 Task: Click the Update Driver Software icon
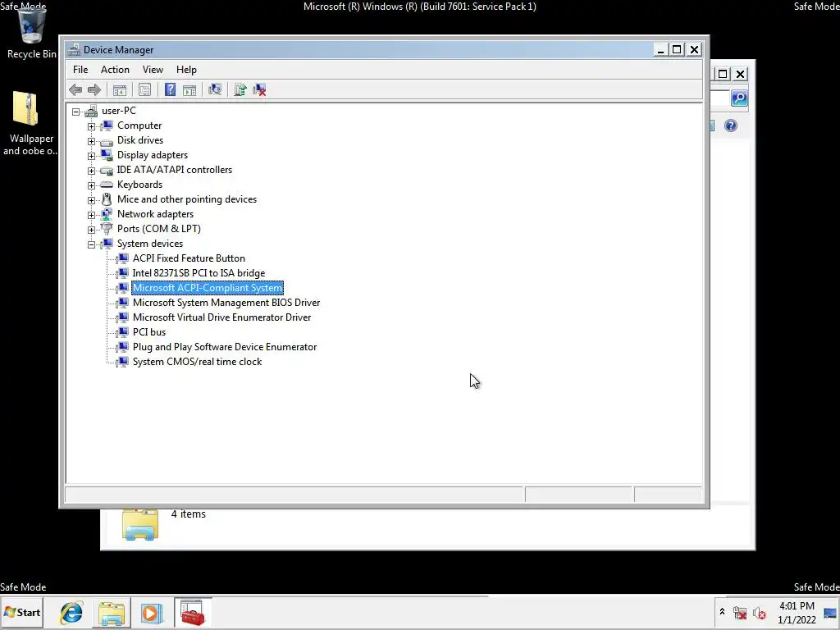(x=240, y=89)
